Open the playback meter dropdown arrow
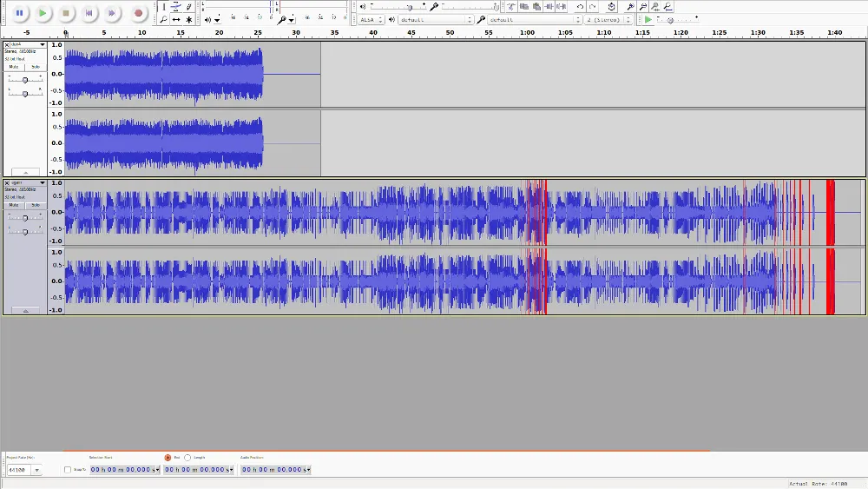Screen dimensions: 868x489 217,20
